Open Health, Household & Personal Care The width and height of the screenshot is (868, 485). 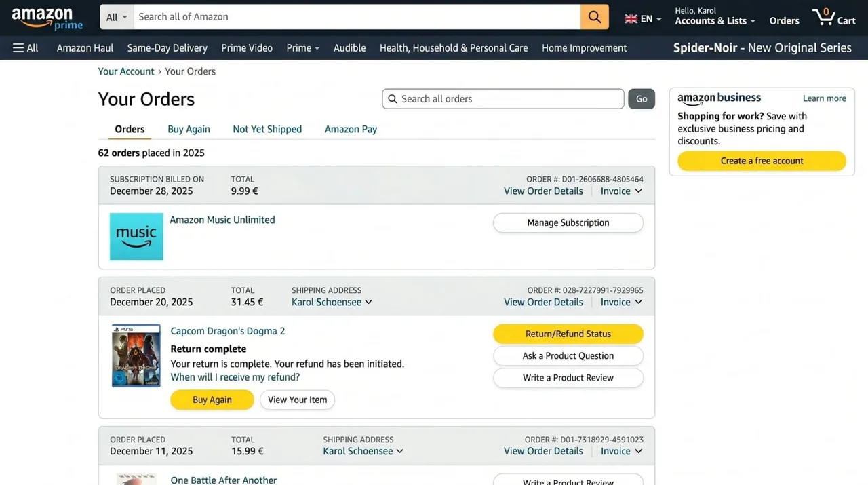click(x=454, y=48)
